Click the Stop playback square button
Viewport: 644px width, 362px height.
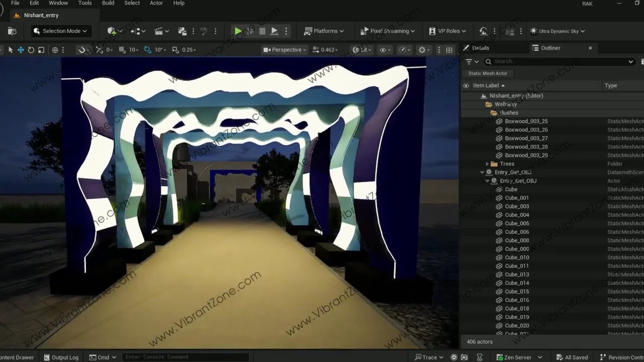262,31
